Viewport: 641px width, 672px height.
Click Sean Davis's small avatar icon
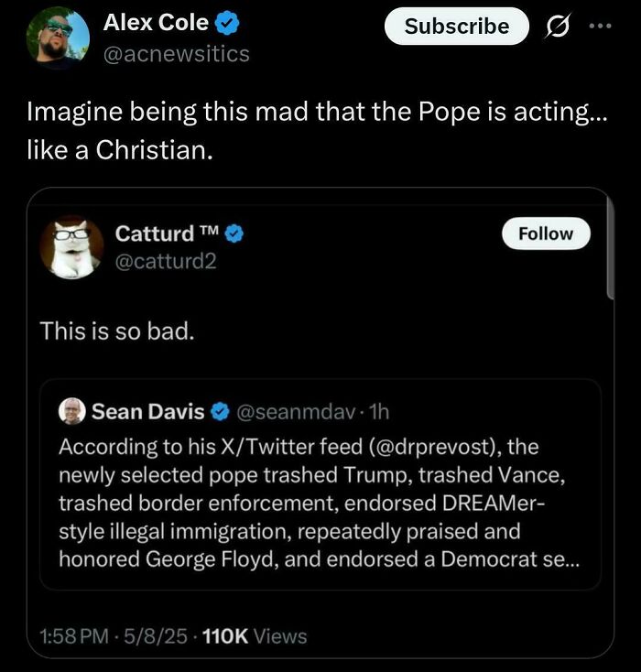pyautogui.click(x=71, y=412)
